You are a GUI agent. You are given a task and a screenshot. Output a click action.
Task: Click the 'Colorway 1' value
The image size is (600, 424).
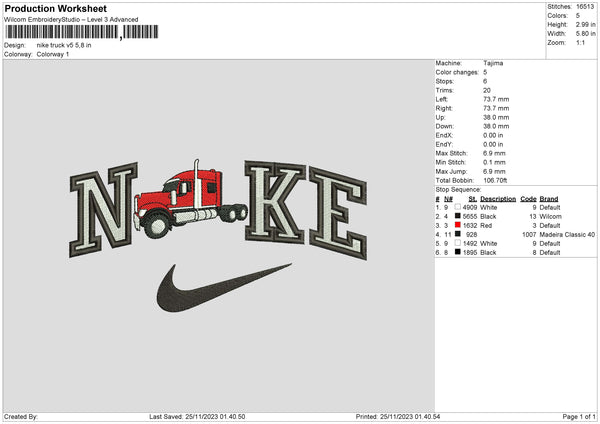pyautogui.click(x=53, y=54)
